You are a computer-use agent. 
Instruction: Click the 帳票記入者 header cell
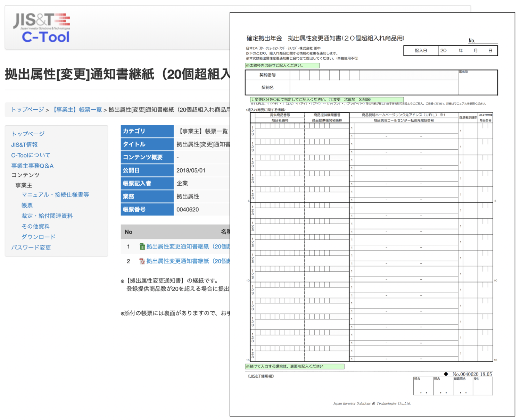[147, 183]
